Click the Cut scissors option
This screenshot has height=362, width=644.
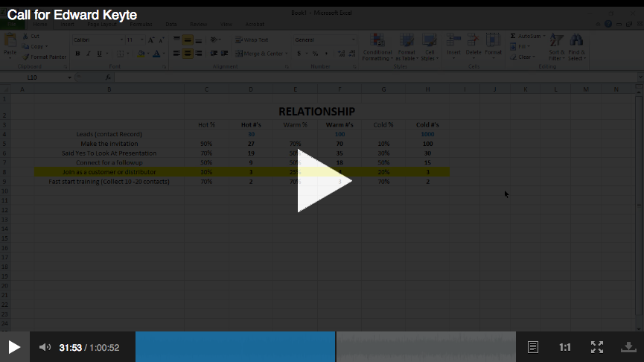coord(31,36)
